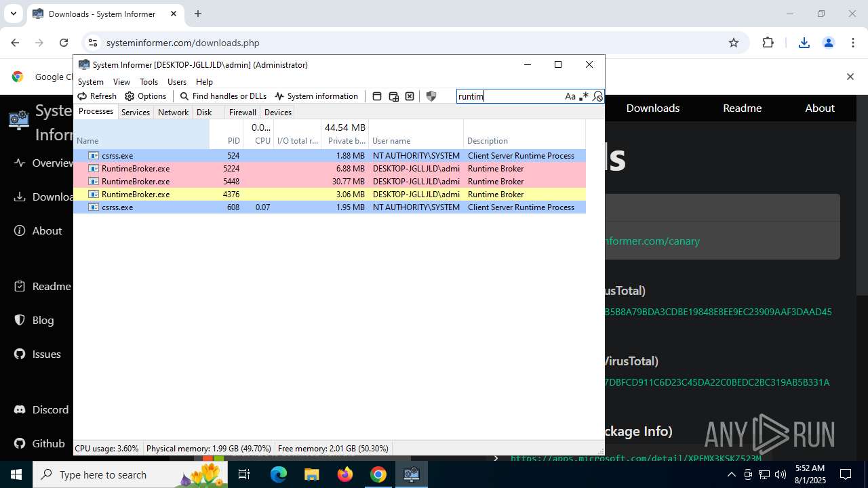The height and width of the screenshot is (488, 868).
Task: Open Blog in website sidebar
Action: coord(34,320)
